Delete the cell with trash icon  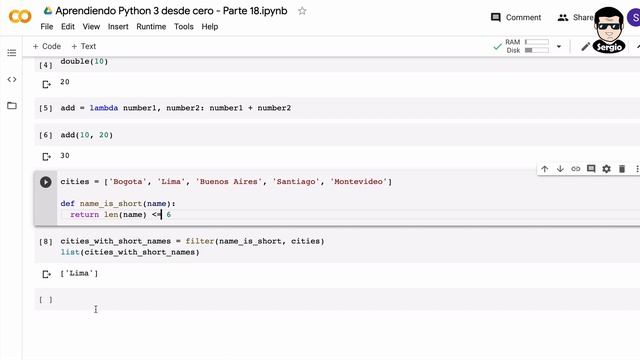pos(622,169)
